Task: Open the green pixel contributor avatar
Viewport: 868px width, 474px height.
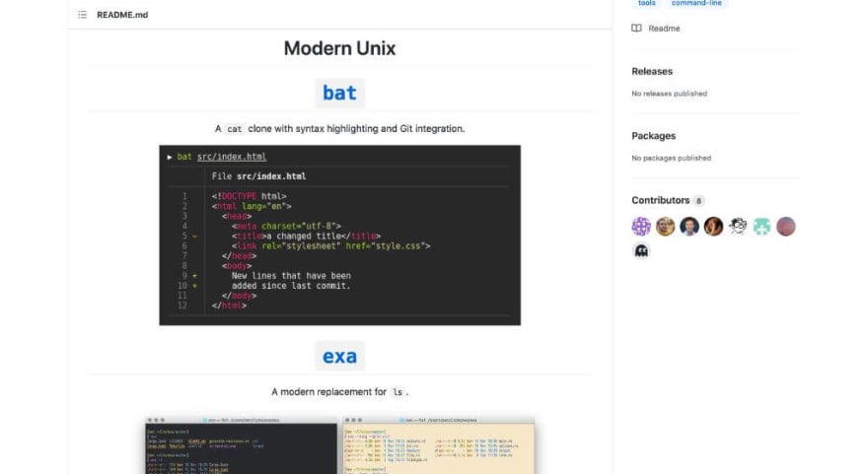Action: tap(761, 227)
